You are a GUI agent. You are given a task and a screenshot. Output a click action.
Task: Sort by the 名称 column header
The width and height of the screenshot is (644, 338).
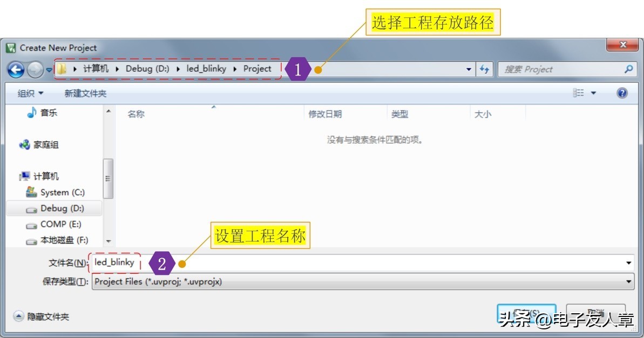(136, 114)
